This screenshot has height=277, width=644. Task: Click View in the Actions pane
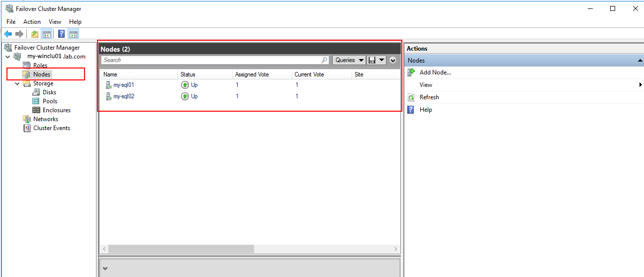tap(426, 85)
